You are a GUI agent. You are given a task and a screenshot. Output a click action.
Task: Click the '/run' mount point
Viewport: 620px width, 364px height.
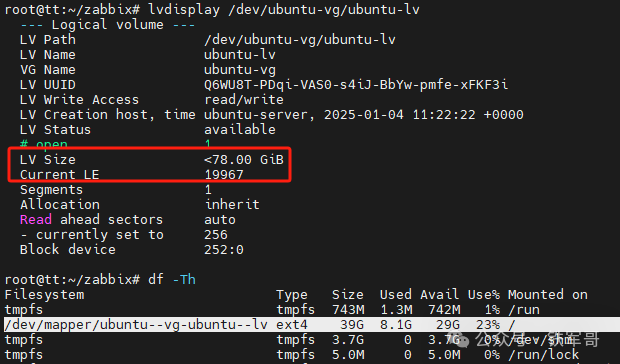[x=524, y=310]
